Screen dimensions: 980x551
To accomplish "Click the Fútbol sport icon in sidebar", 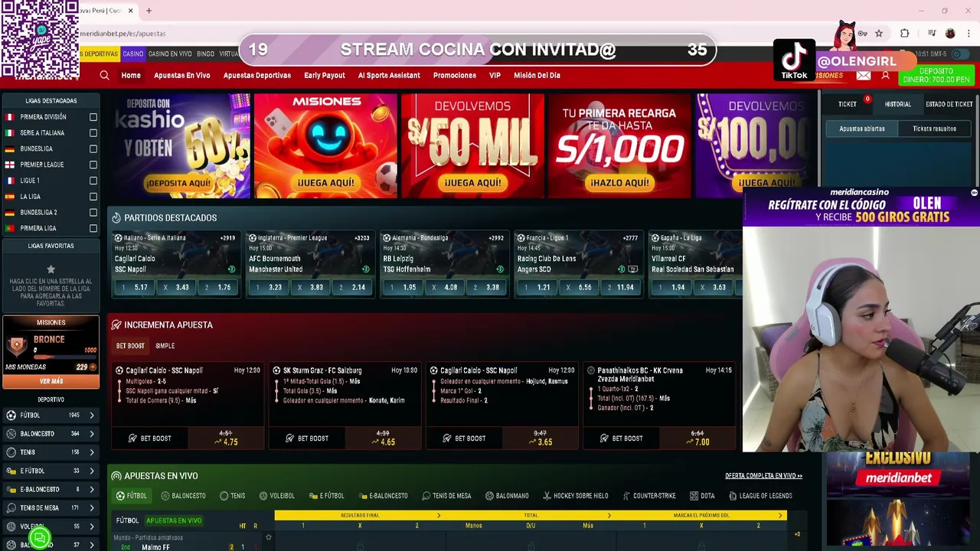I will point(11,415).
